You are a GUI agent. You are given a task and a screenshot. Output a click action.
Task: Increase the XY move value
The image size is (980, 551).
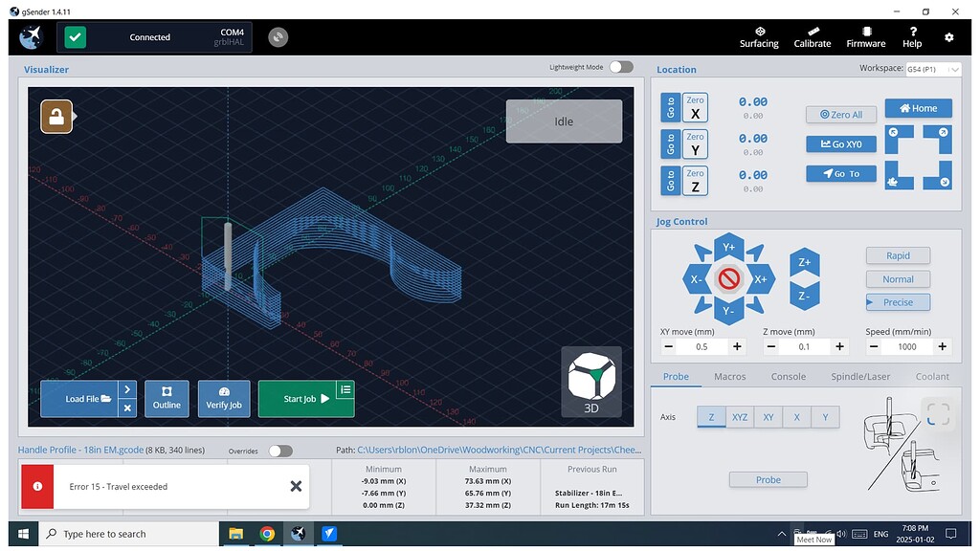coord(737,347)
